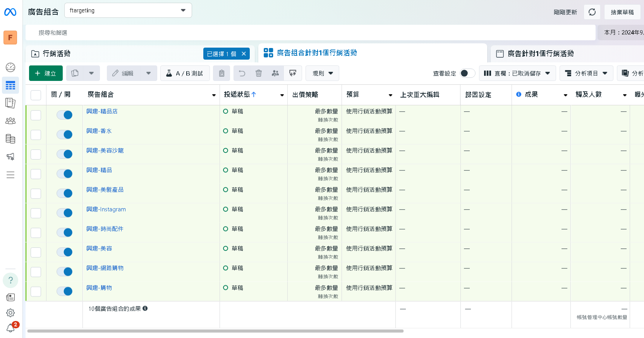Open campaigns table view icon
This screenshot has width=644, height=338.
pyautogui.click(x=10, y=86)
